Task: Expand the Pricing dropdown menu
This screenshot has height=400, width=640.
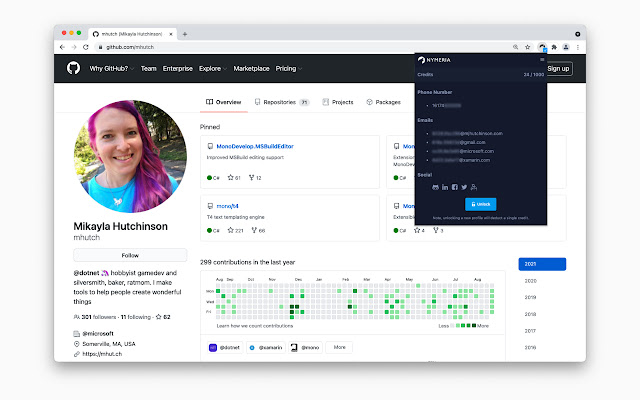Action: [289, 69]
